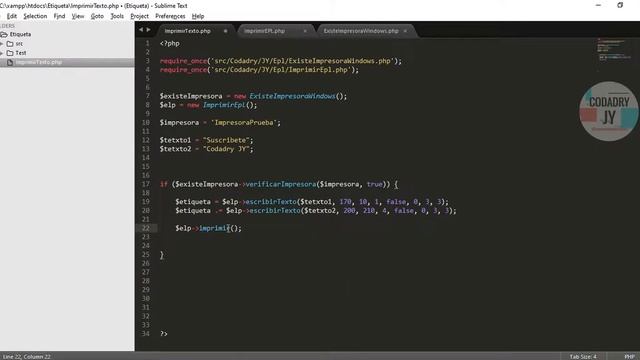Viewport: 640px width, 360px height.
Task: Open the Tools menu
Action: [117, 16]
